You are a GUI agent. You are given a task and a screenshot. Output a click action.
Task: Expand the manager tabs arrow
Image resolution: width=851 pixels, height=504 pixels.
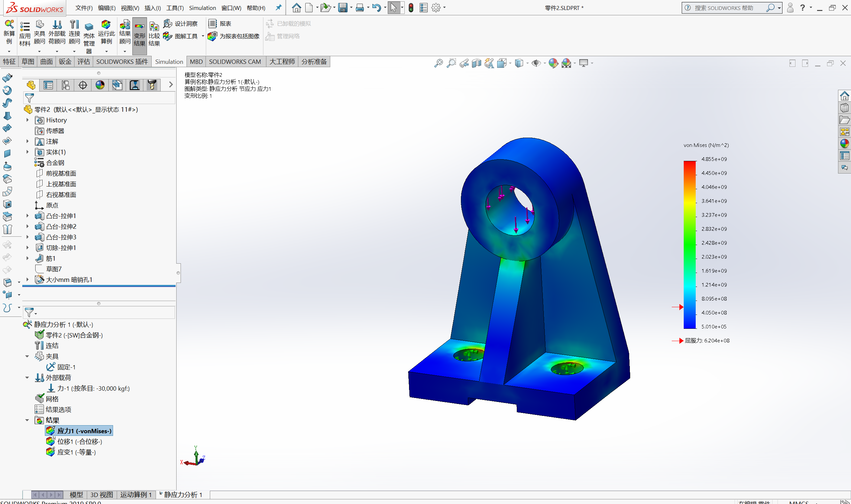click(171, 84)
